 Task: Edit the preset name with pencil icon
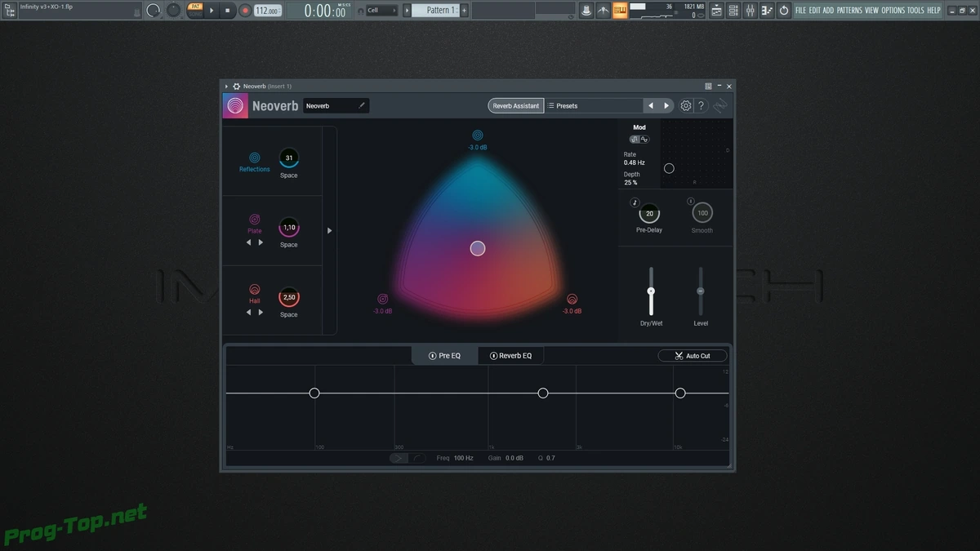coord(362,105)
